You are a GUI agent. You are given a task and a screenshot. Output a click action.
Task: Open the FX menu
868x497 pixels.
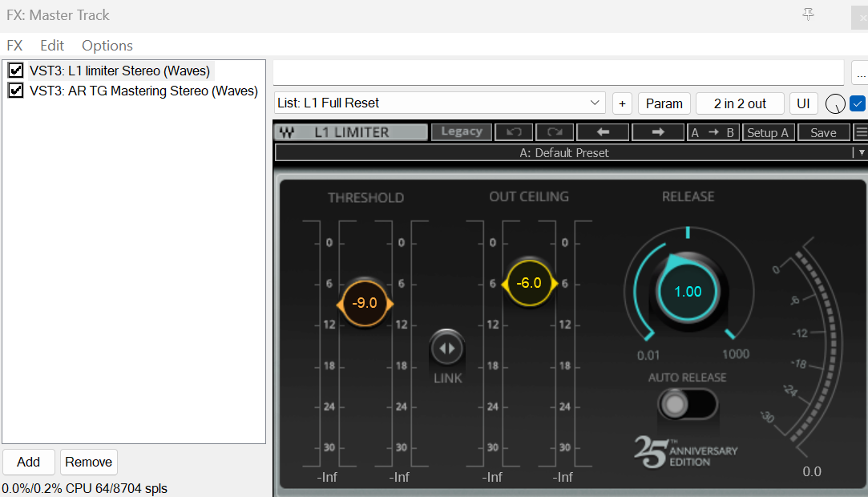pyautogui.click(x=14, y=46)
